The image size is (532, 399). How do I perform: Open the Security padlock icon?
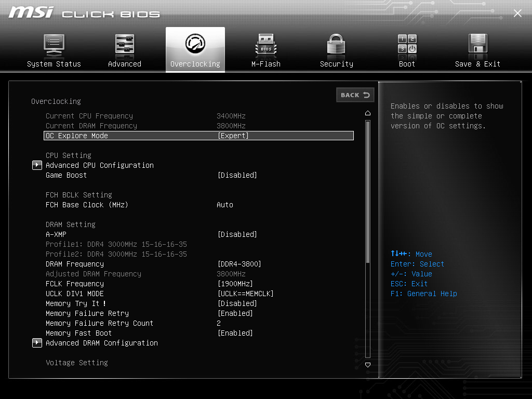pos(336,44)
